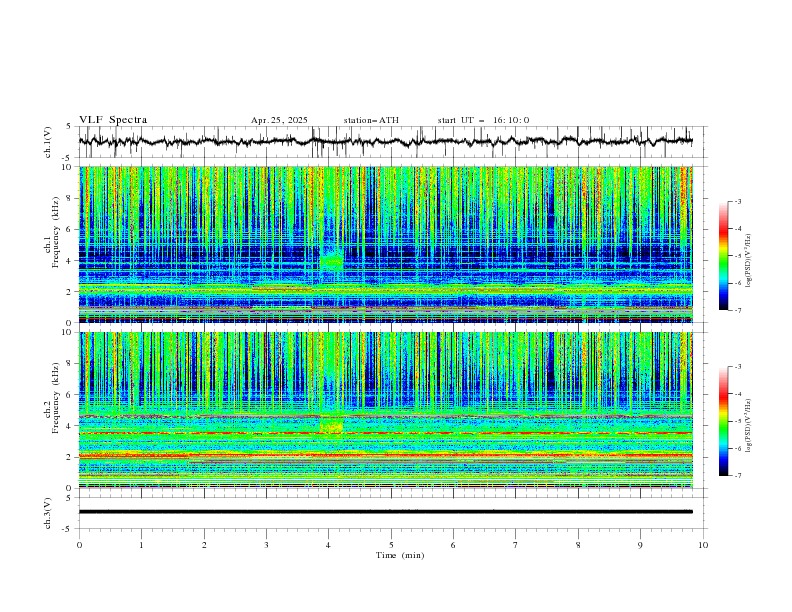This screenshot has height=612, width=792.
Task: Select ch.2 "Frequency (kHz)" axis label
Action: click(x=56, y=398)
